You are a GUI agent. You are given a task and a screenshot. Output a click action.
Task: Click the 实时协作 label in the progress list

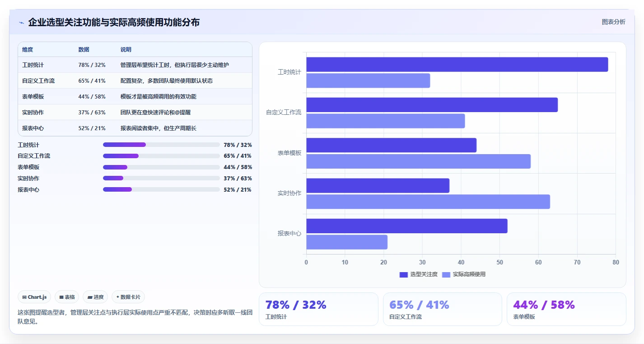(x=28, y=179)
